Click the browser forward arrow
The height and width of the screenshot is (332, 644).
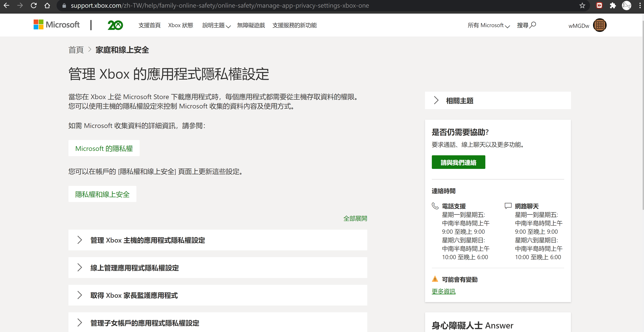point(20,5)
